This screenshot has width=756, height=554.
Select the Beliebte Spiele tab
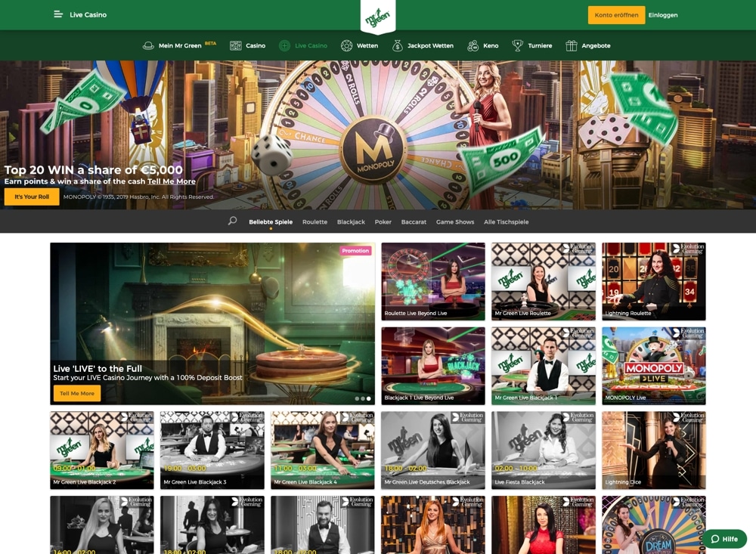(271, 221)
